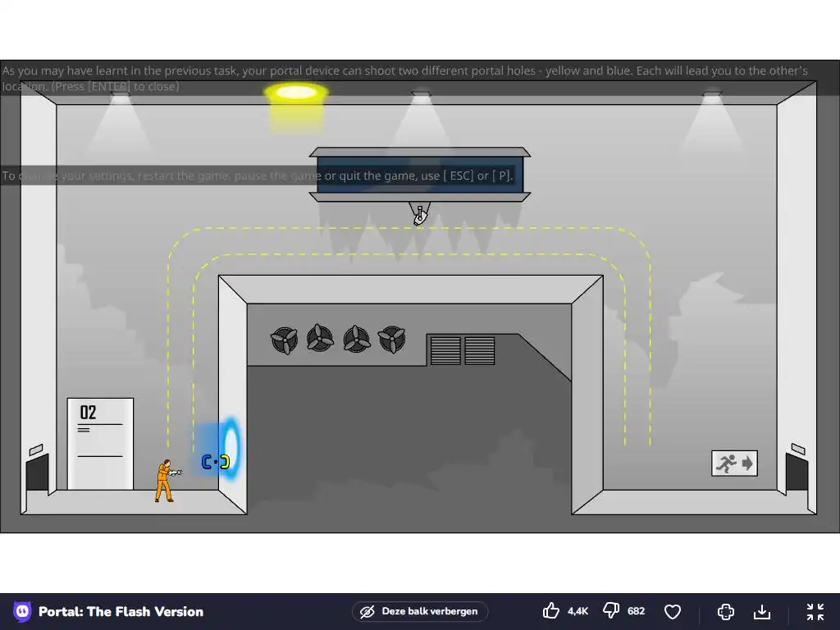Screen dimensions: 840x630
Task: Click the right air vent grille
Action: pyautogui.click(x=479, y=351)
